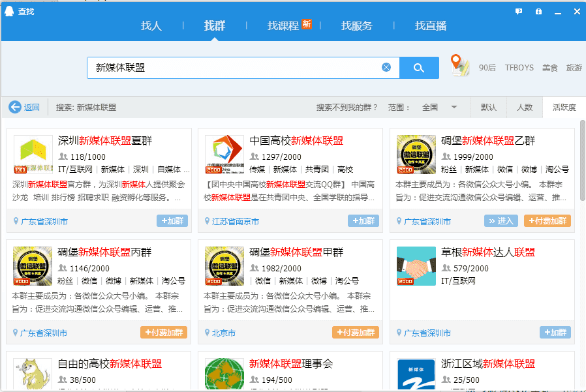This screenshot has height=392, width=586.
Task: Sort results by 人数
Action: pos(525,108)
